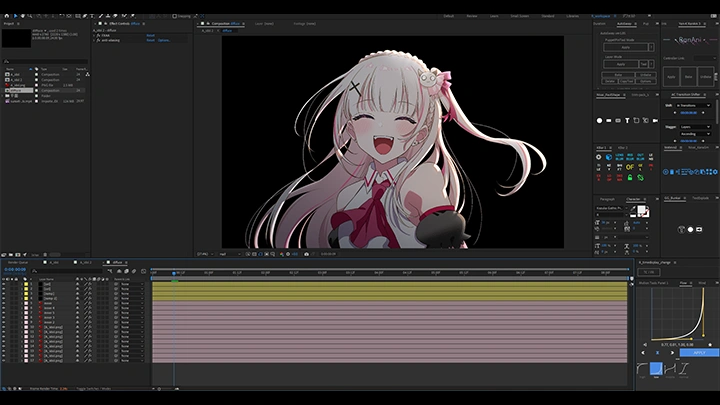Switch to the Render Queue tab
The image size is (720, 405).
(18, 262)
